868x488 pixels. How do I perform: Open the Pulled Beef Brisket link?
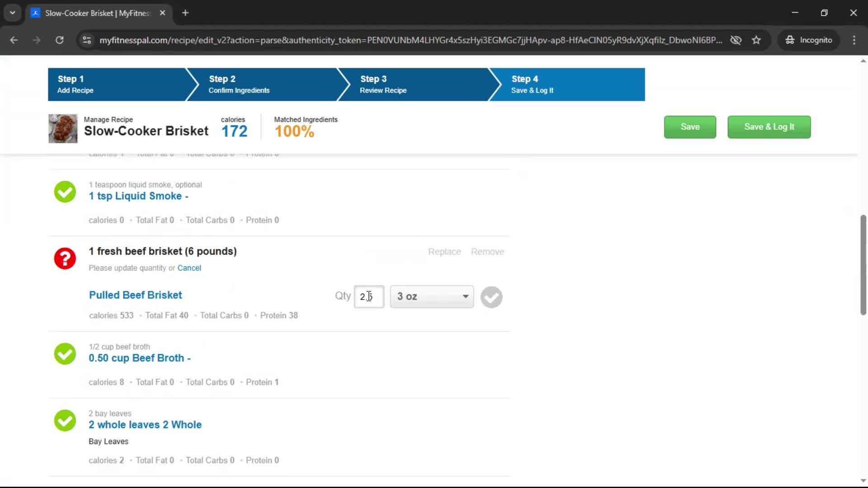135,295
